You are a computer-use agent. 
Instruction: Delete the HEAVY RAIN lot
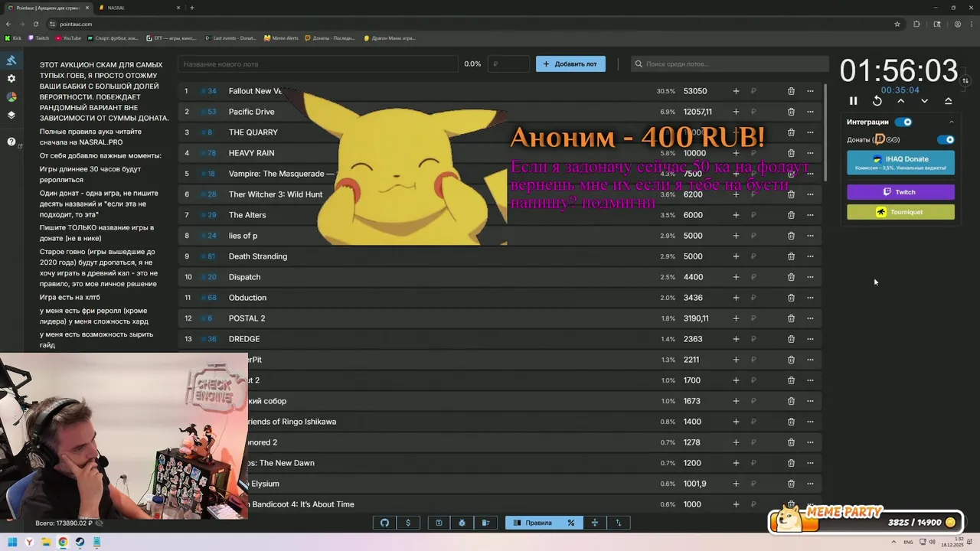791,153
